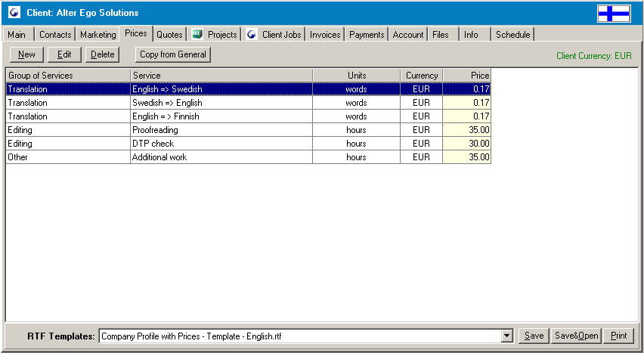This screenshot has width=644, height=353.
Task: Open the Payments tab
Action: tap(367, 35)
